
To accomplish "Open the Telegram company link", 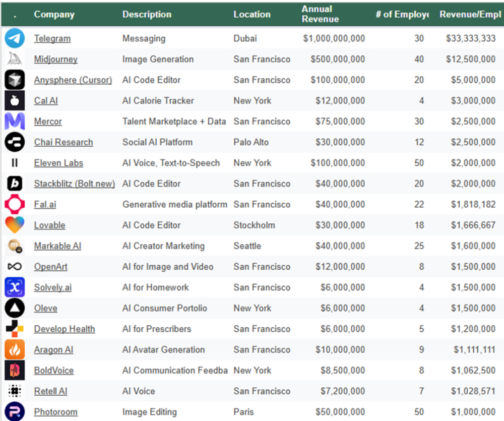I will tap(52, 39).
